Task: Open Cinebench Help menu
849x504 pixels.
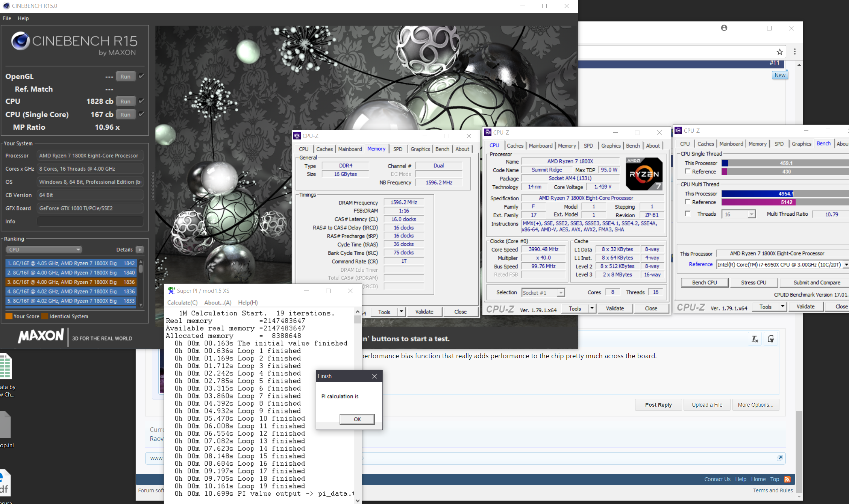Action: click(23, 18)
